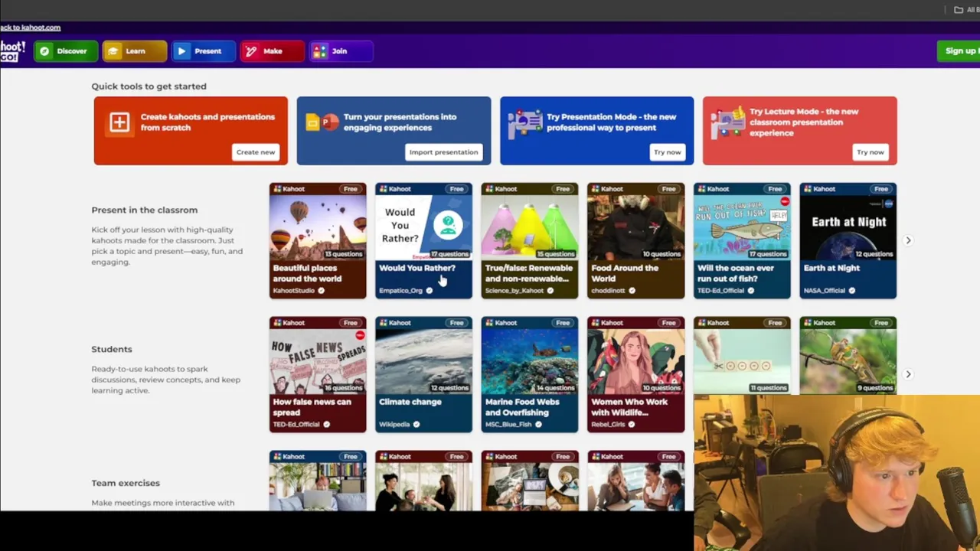Open the True/false: Renewable and non-renewable kahoot
Screen dimensions: 980x551
coord(530,240)
